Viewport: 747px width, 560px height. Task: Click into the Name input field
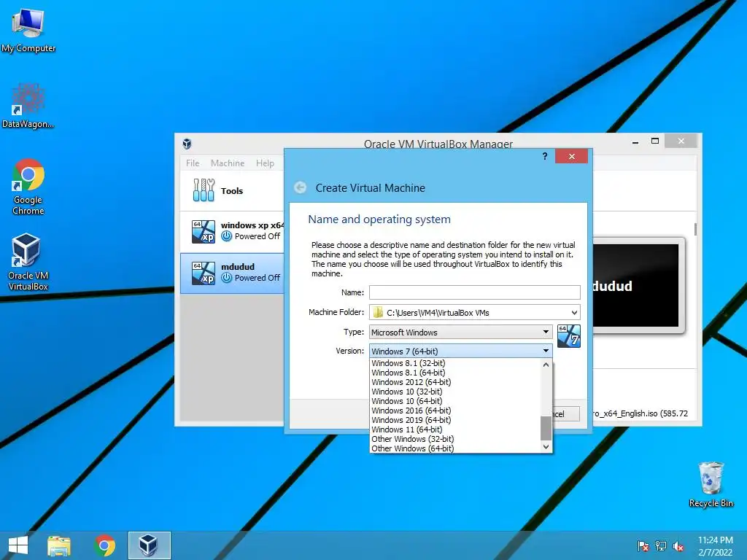click(x=474, y=292)
